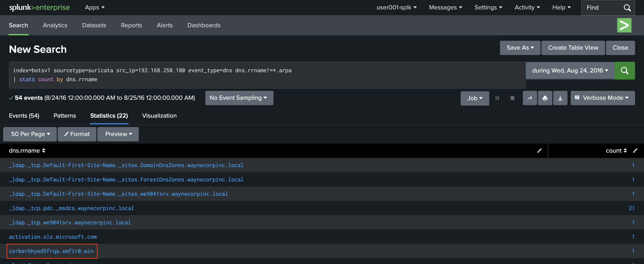Switch to Events (54) tab
The height and width of the screenshot is (264, 644).
(x=24, y=116)
